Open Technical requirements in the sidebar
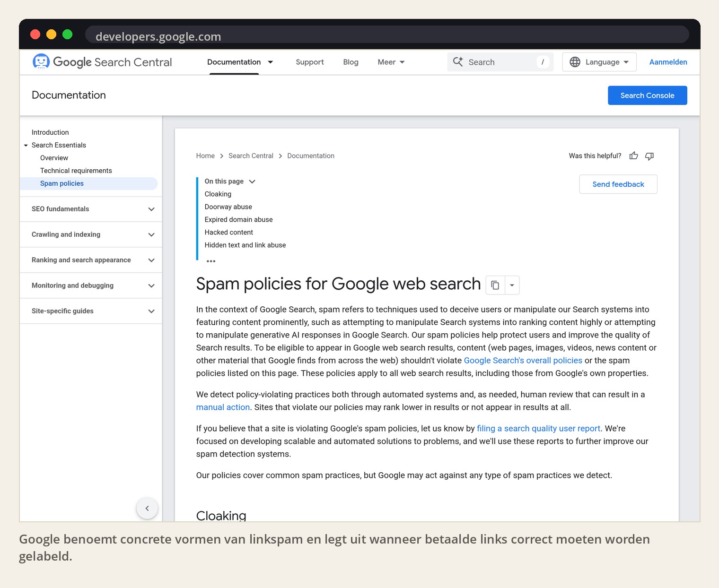719x588 pixels. click(x=76, y=171)
